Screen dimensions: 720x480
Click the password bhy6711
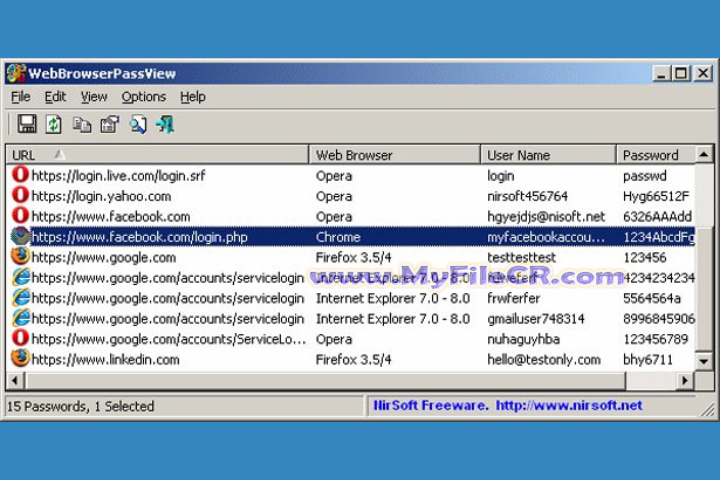point(647,359)
